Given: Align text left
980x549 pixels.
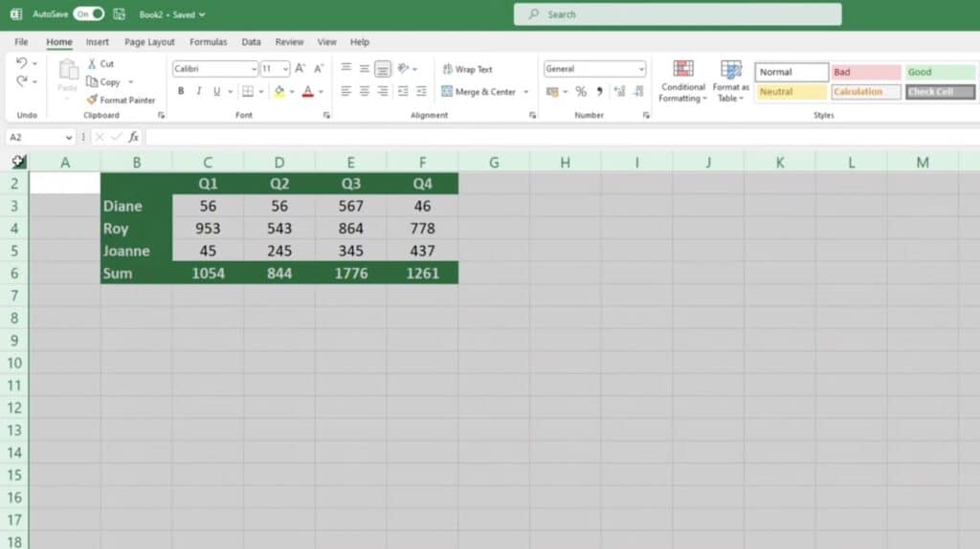Looking at the screenshot, I should 345,91.
